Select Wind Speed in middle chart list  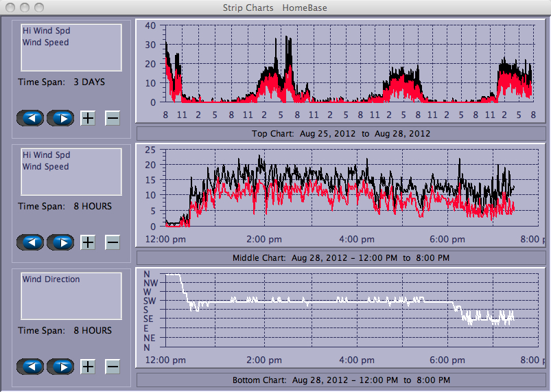pyautogui.click(x=45, y=167)
